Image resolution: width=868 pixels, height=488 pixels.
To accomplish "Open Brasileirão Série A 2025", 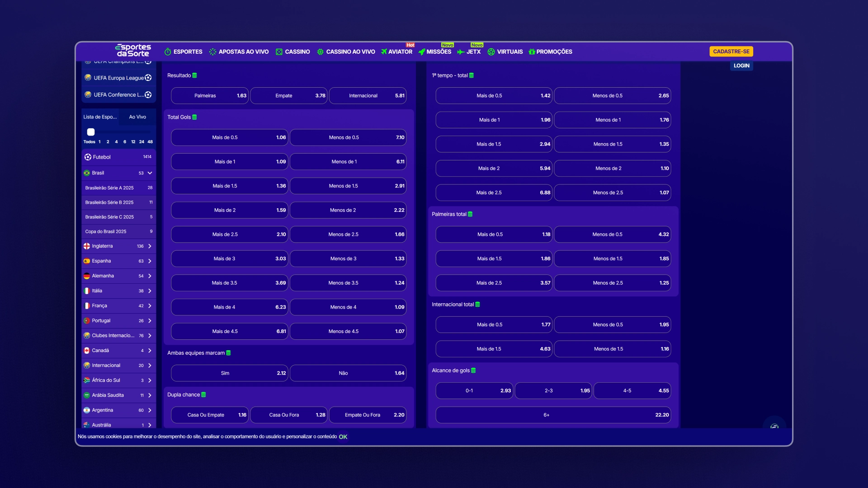I will (x=118, y=188).
